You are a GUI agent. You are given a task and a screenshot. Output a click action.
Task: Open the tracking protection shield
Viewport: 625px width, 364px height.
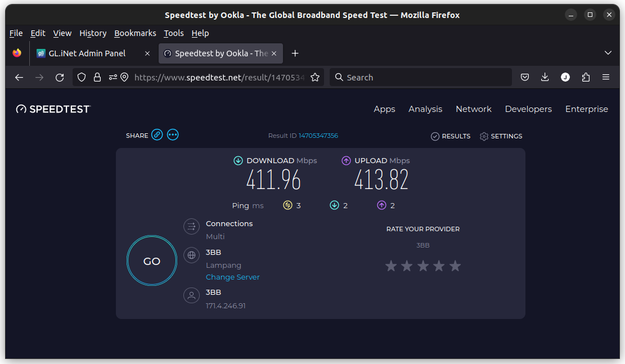click(x=82, y=77)
